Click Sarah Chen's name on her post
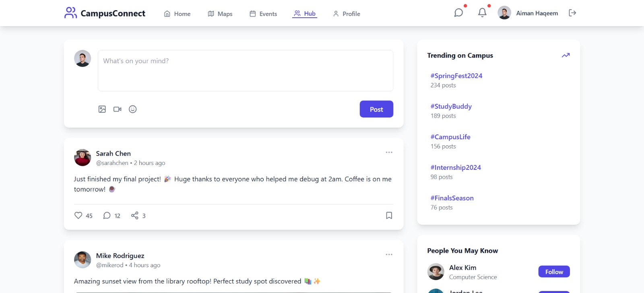Screen dimensions: 644x293 tap(114, 153)
